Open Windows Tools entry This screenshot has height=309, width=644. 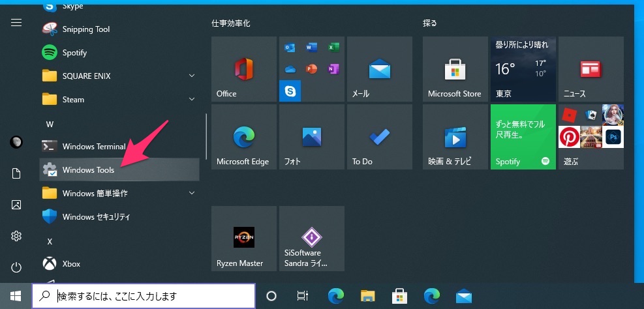(x=119, y=169)
